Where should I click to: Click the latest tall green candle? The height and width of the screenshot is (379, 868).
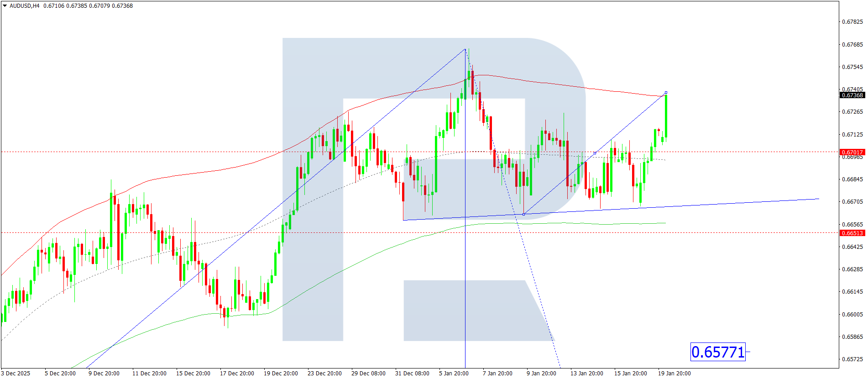666,116
